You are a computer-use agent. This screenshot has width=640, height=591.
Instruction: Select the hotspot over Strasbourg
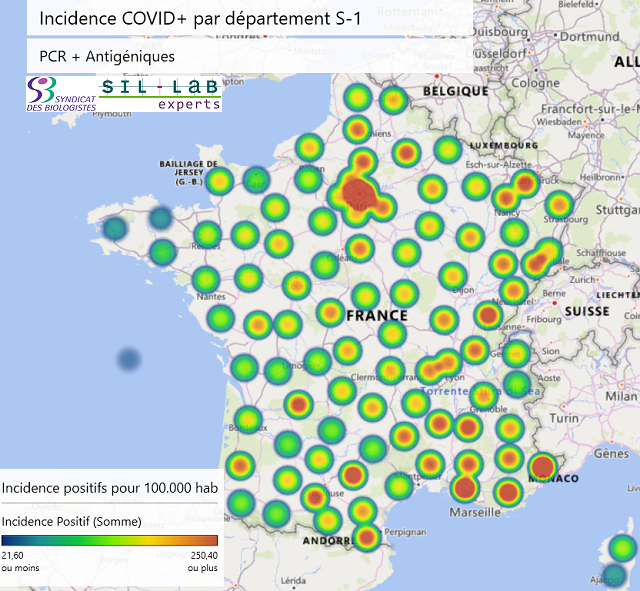(559, 204)
